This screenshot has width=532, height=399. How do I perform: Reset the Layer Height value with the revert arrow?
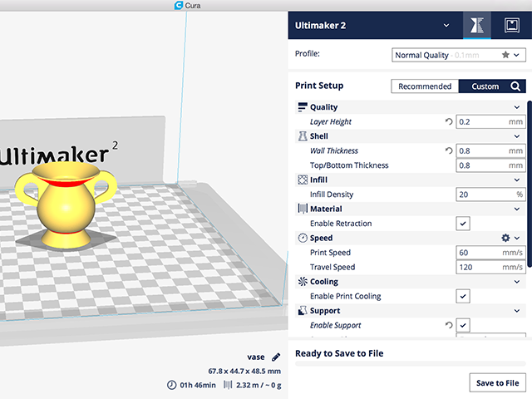(449, 121)
